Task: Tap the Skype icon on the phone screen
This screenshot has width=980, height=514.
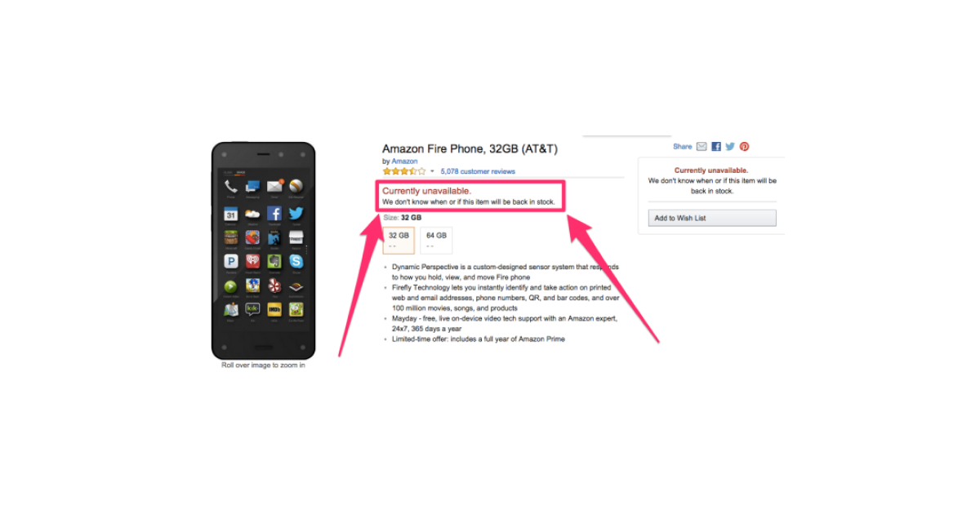Action: [296, 261]
